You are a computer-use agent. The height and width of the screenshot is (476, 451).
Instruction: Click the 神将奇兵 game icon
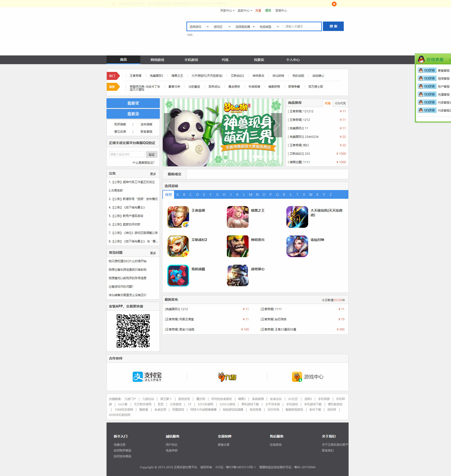point(237,246)
